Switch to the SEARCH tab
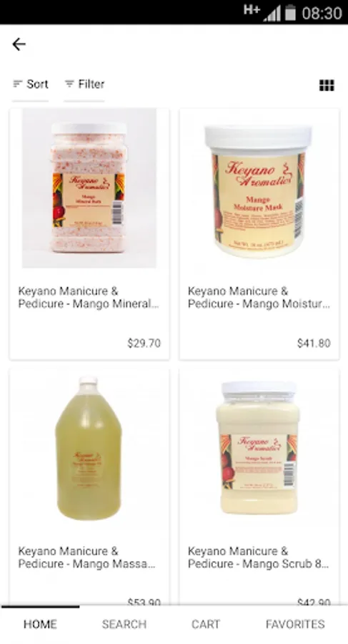348x644 pixels. (124, 624)
